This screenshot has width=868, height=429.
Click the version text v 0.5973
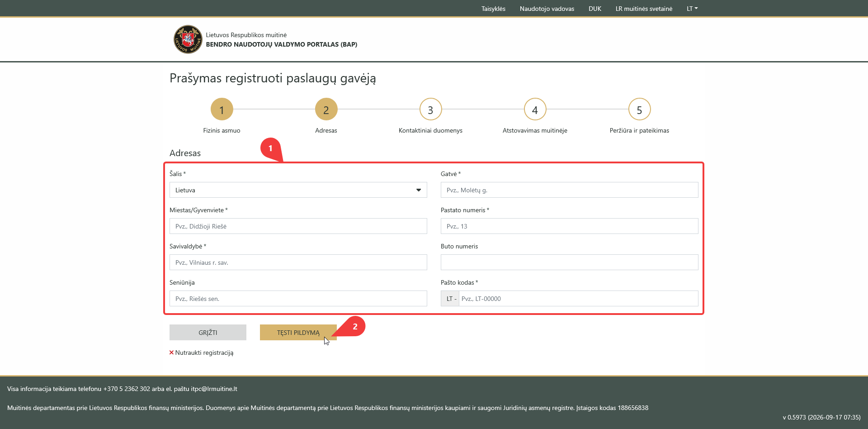click(794, 417)
